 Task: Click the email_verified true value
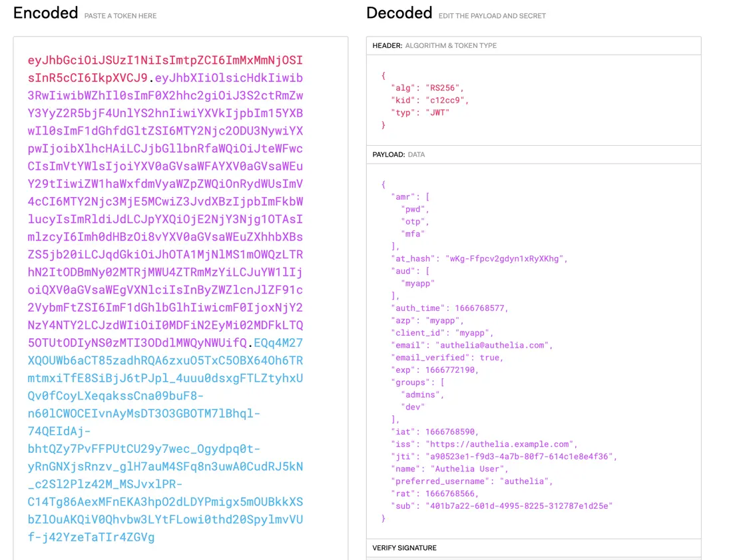click(x=491, y=358)
